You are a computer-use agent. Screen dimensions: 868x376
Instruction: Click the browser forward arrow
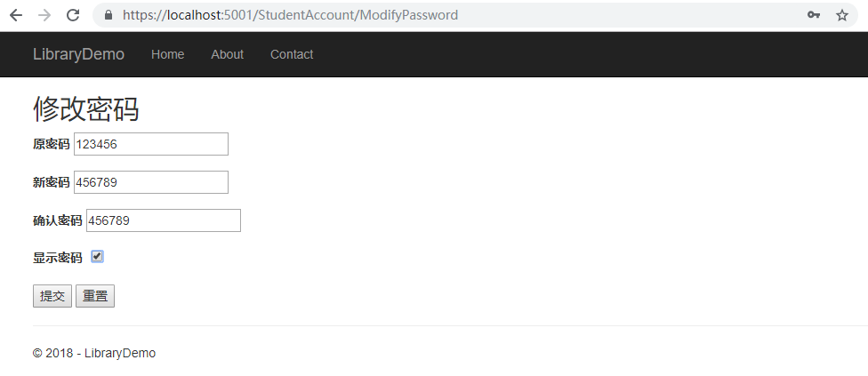[44, 15]
